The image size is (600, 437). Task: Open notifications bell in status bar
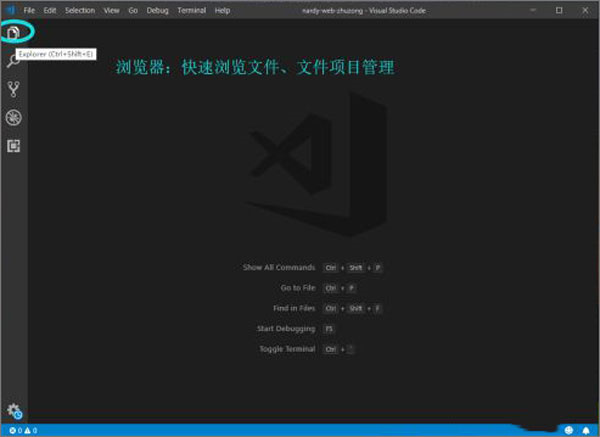point(586,430)
